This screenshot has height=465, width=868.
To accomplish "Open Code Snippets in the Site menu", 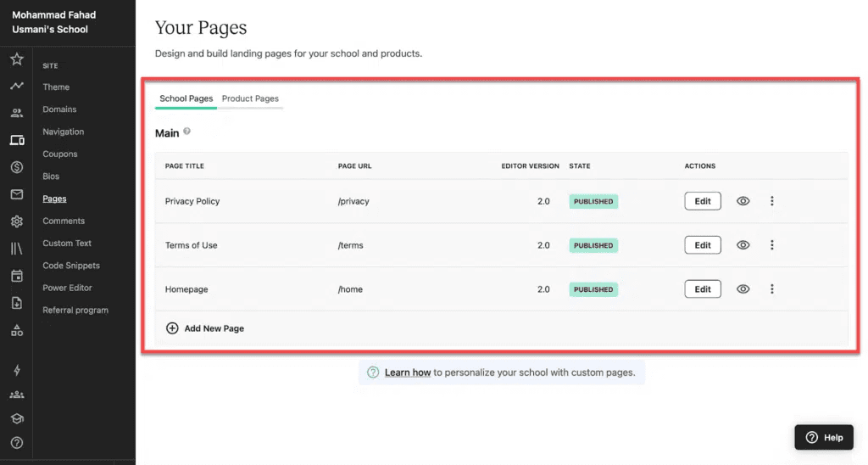I will pyautogui.click(x=71, y=266).
